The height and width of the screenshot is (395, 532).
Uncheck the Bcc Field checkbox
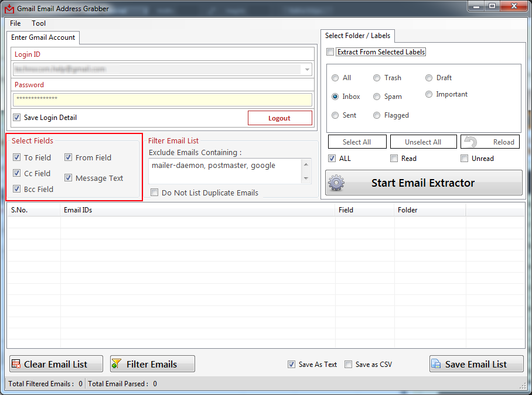[x=16, y=188]
